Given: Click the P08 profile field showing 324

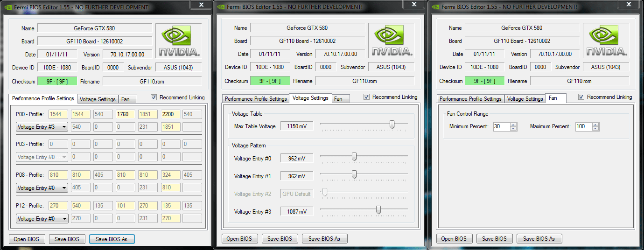Looking at the screenshot, I should [170, 175].
